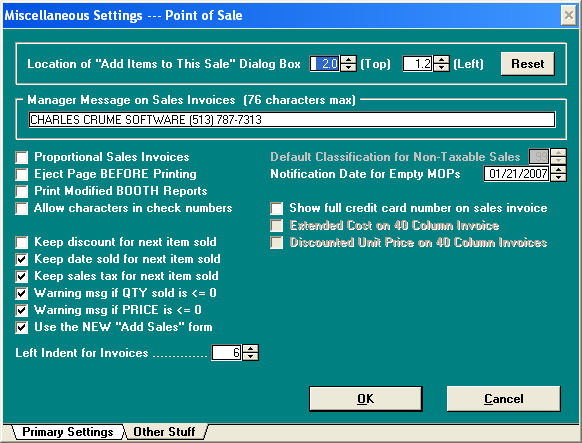The image size is (582, 443).
Task: Disable warning msg if PRICE <= 0
Action: click(22, 311)
